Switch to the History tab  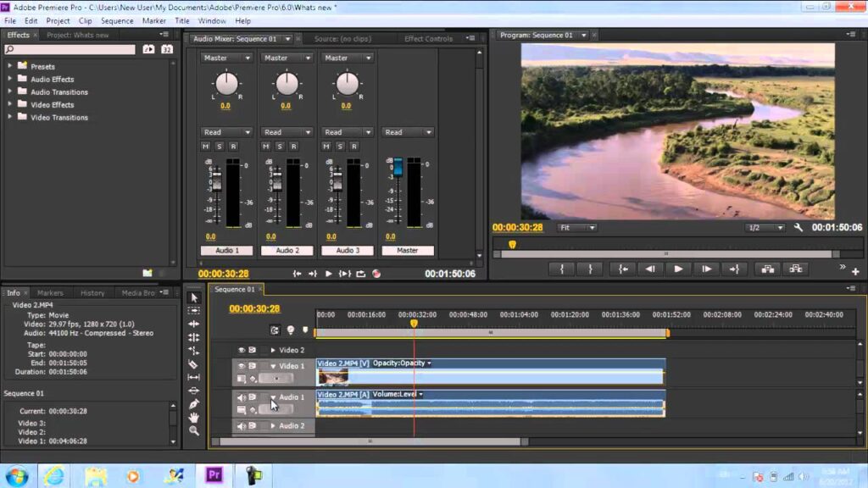pos(92,292)
